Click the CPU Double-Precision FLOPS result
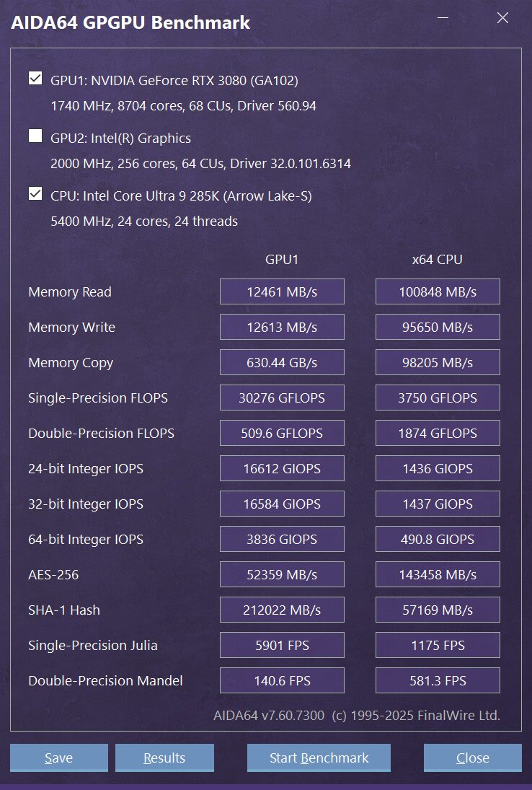532x790 pixels. (438, 433)
